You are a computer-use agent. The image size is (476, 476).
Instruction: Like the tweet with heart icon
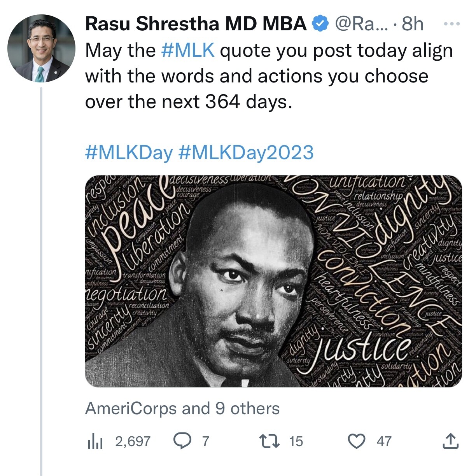coord(356,441)
